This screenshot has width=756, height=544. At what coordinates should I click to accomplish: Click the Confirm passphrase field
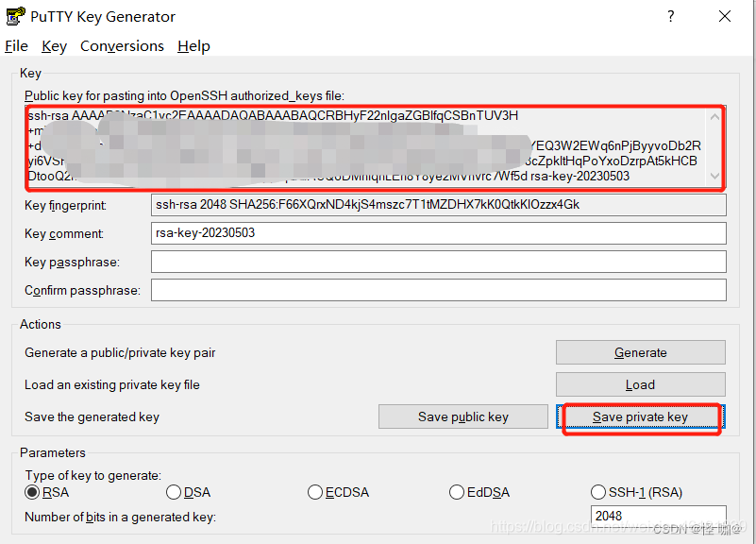pyautogui.click(x=438, y=290)
